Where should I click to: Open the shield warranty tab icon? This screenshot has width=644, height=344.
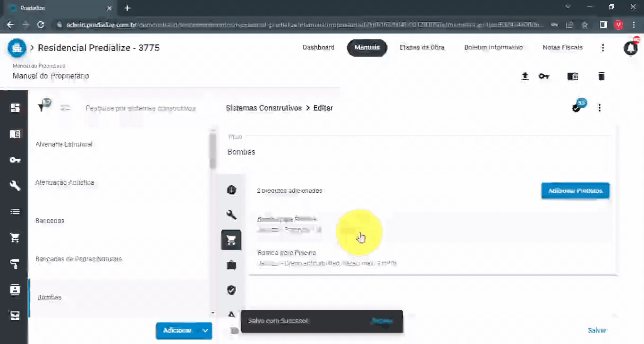pyautogui.click(x=231, y=290)
